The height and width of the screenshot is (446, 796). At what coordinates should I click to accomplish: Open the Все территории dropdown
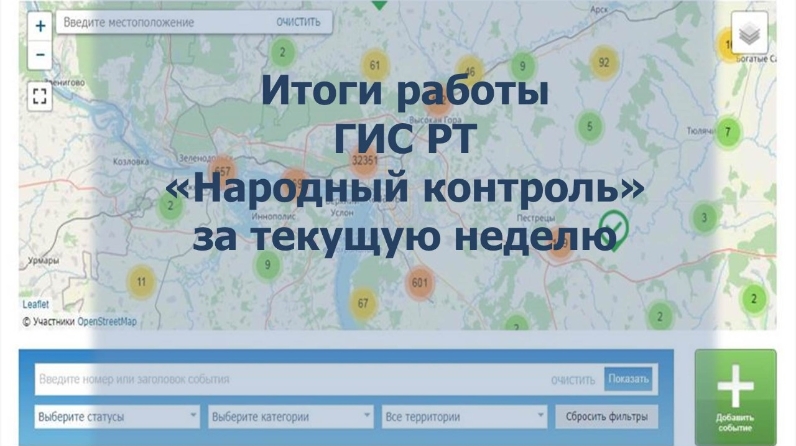pos(464,417)
